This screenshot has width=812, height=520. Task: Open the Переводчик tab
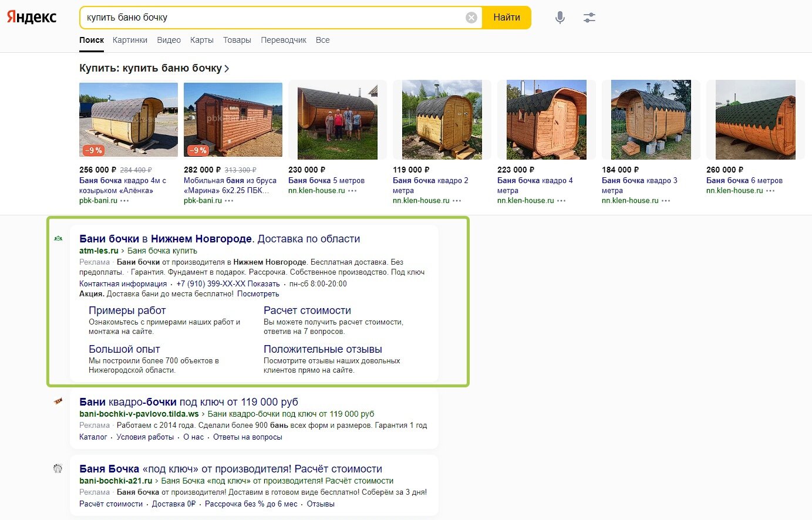point(284,40)
